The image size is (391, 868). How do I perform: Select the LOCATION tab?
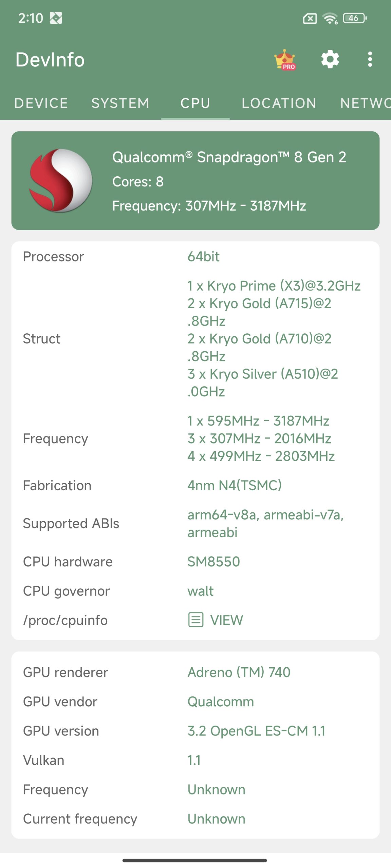point(279,103)
